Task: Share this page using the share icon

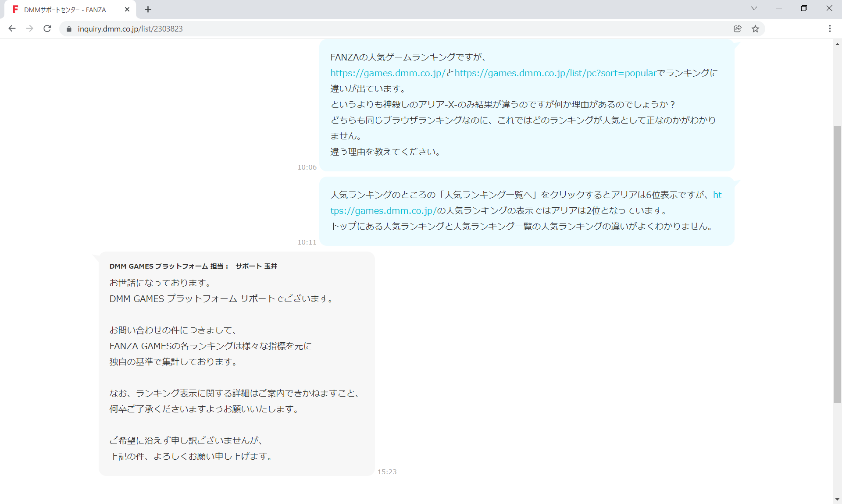Action: click(738, 28)
